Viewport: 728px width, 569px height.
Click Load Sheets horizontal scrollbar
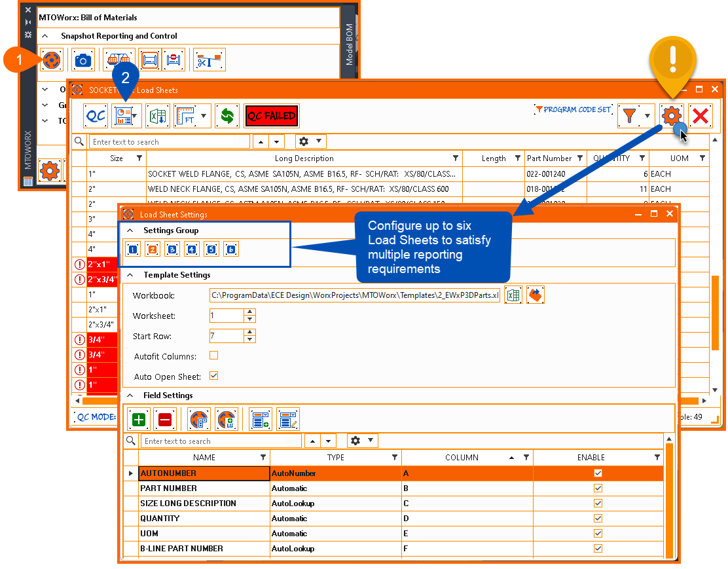click(390, 400)
